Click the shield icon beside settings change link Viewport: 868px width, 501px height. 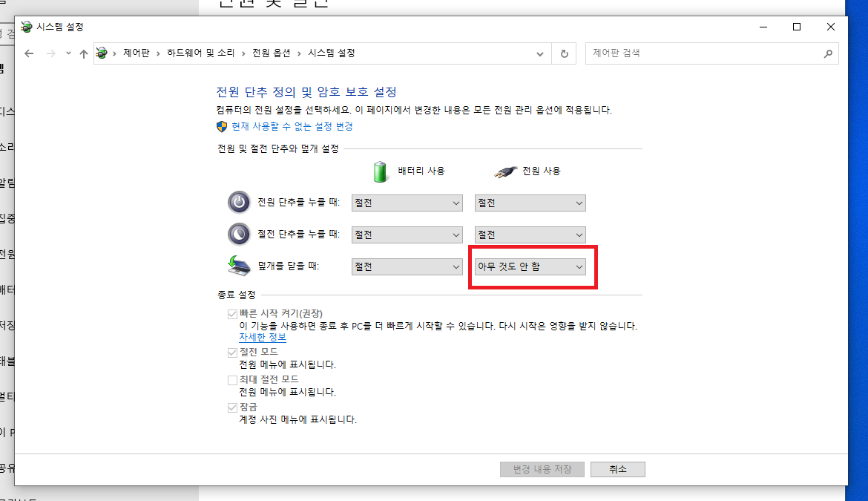221,127
